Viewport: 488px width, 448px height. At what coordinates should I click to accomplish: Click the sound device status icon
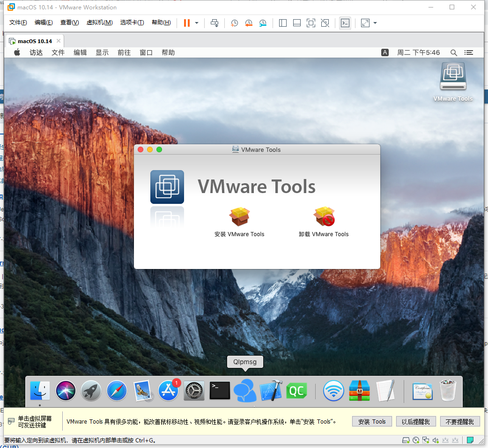436,440
